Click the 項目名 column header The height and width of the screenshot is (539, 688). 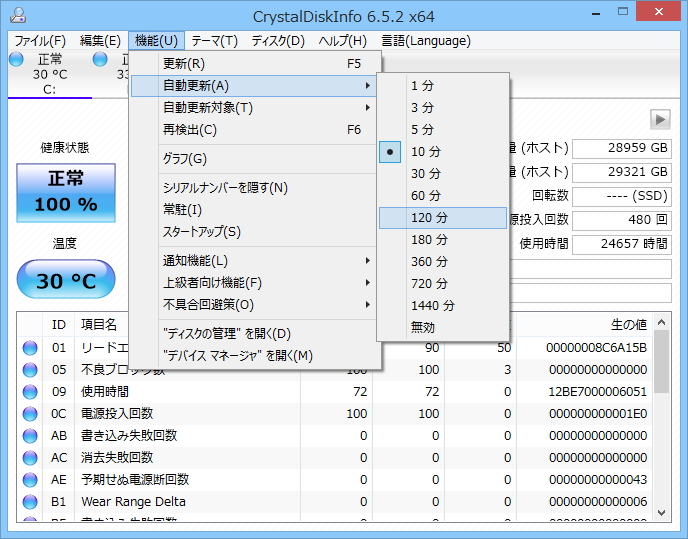pos(99,324)
